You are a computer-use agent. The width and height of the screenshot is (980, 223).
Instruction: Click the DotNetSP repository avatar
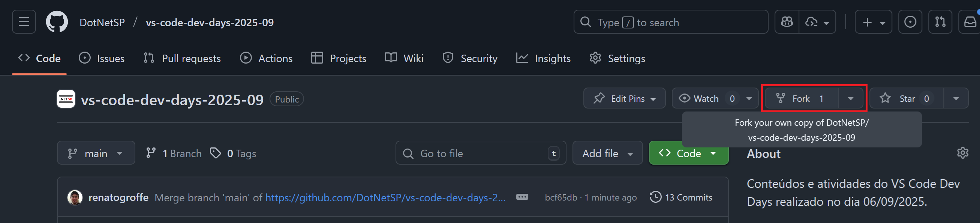tap(66, 99)
